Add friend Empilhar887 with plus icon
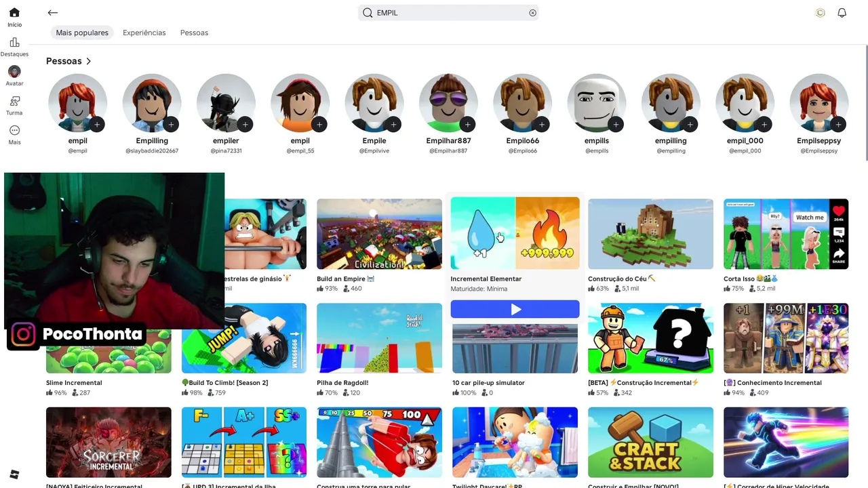This screenshot has width=868, height=488. 467,124
